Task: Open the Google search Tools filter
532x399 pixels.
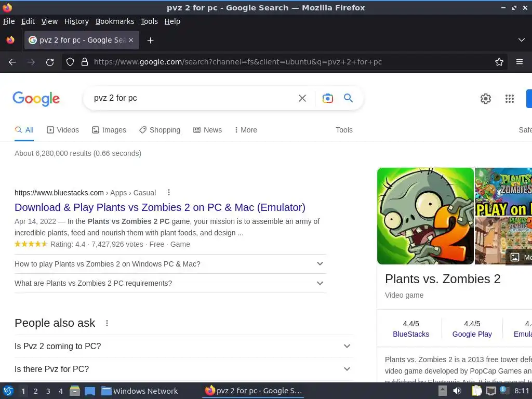Action: (x=344, y=130)
